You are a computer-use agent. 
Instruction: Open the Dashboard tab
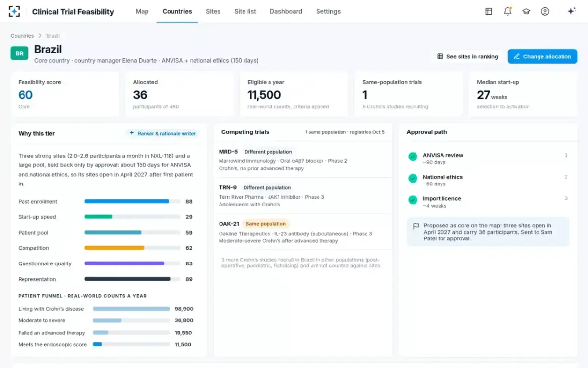coord(286,11)
